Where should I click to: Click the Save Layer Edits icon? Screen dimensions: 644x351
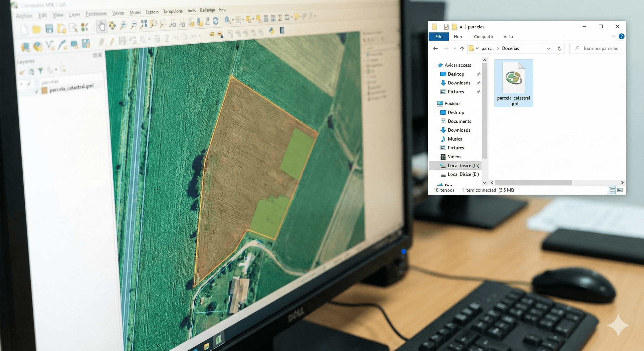pos(122,41)
